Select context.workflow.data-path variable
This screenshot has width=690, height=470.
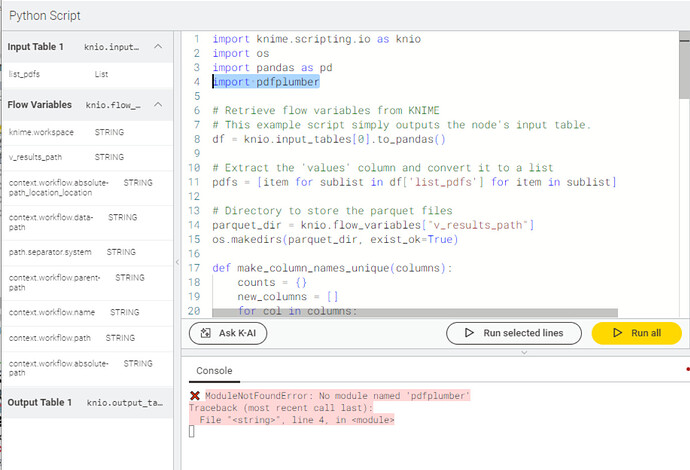pyautogui.click(x=88, y=222)
